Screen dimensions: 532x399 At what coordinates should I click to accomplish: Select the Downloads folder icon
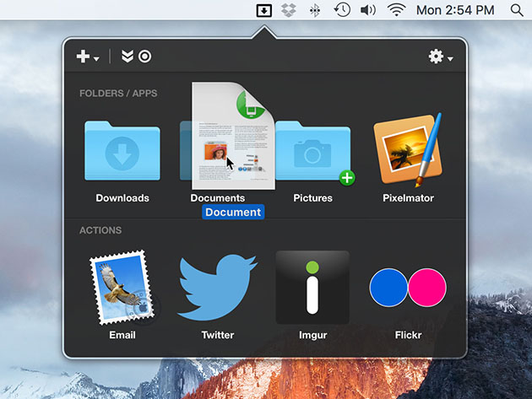122,151
